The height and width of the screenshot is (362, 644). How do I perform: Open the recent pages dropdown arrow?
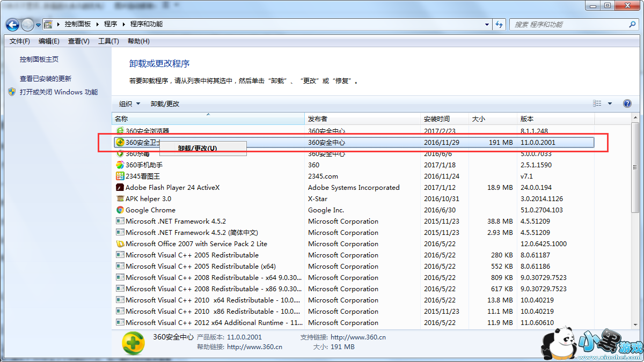(x=39, y=25)
